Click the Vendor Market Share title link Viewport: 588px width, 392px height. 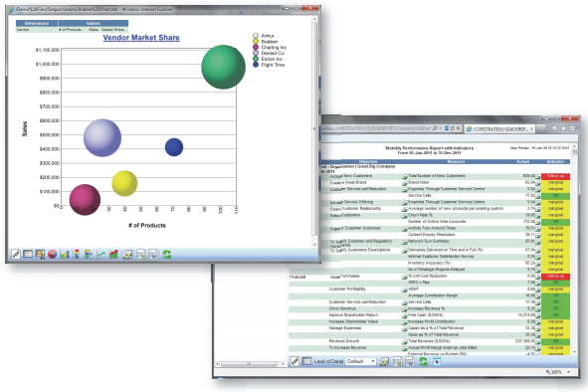point(141,38)
